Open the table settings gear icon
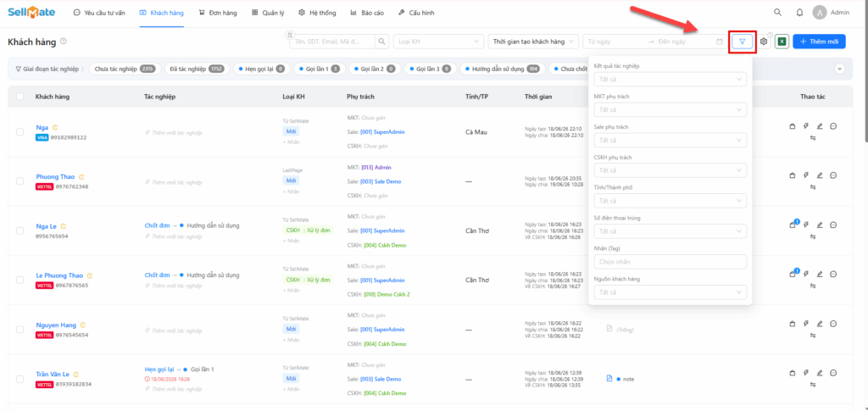The width and height of the screenshot is (868, 411). pyautogui.click(x=764, y=42)
